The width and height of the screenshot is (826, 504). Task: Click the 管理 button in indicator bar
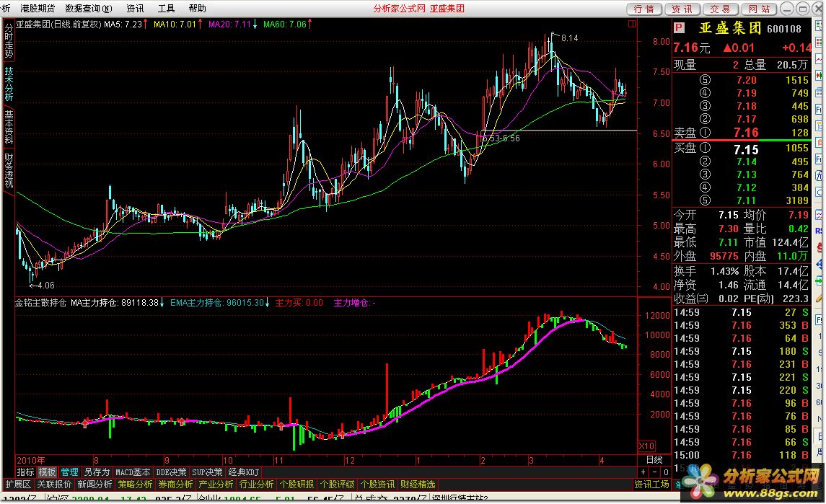point(69,472)
